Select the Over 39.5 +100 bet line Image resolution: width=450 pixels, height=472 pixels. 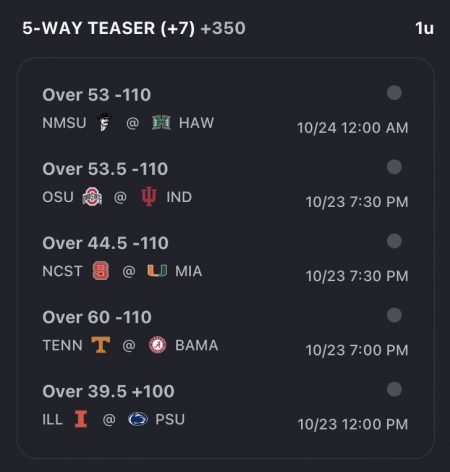pyautogui.click(x=108, y=391)
